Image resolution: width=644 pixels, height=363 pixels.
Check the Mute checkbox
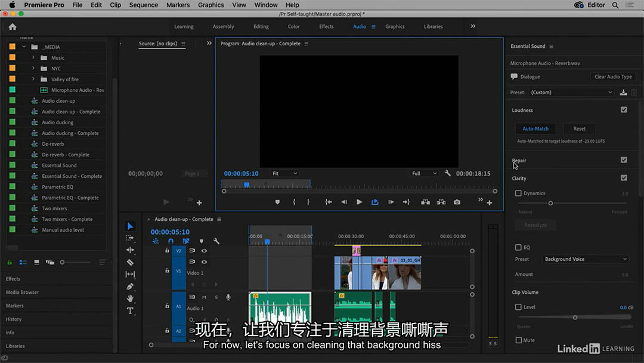[519, 340]
